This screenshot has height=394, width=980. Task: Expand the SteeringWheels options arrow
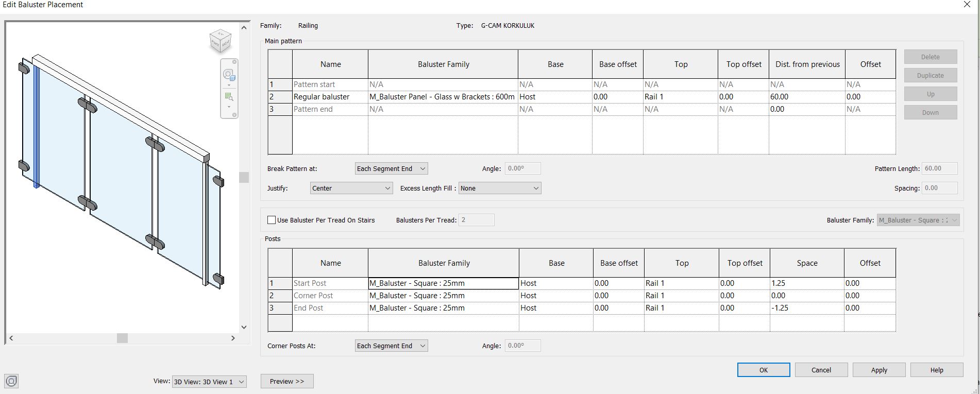tap(229, 85)
